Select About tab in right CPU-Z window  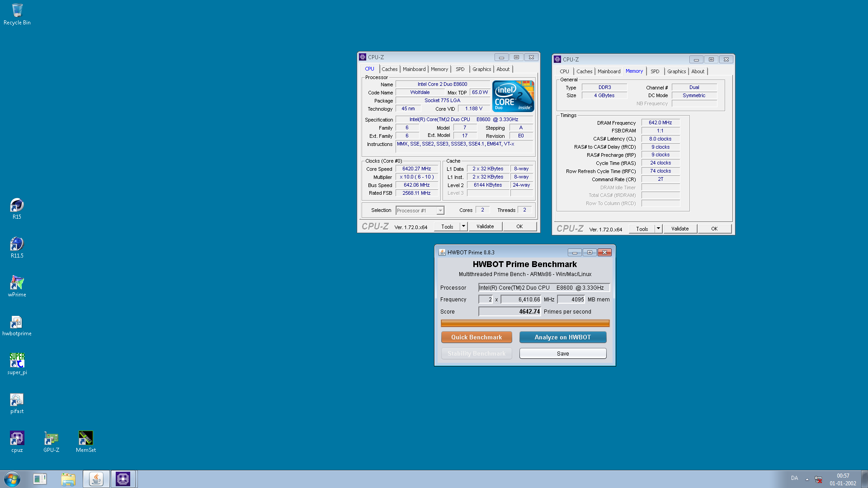pos(698,71)
